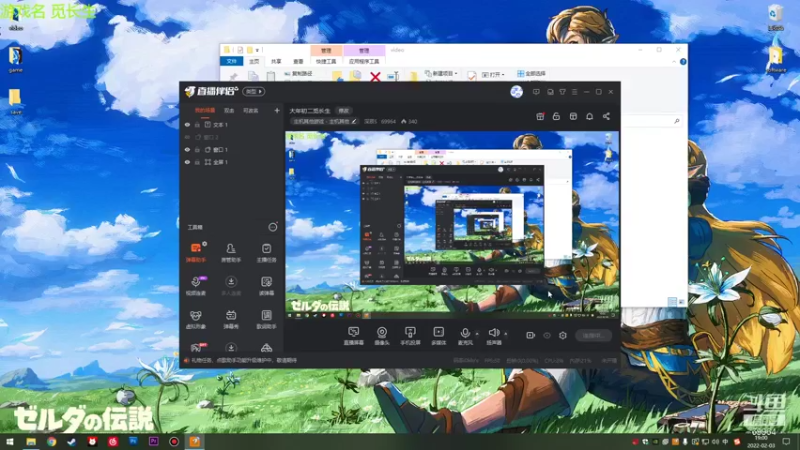Click the Explorer help question mark icon

click(x=683, y=61)
